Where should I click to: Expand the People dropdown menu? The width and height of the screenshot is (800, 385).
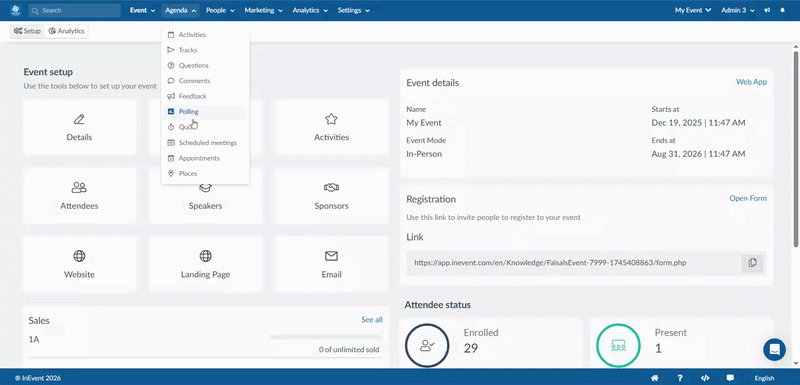point(220,10)
